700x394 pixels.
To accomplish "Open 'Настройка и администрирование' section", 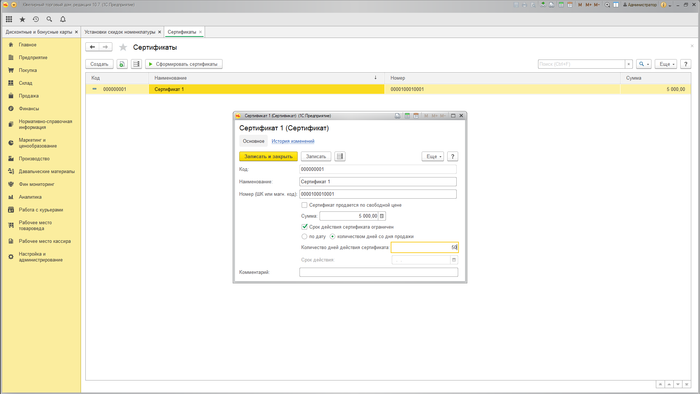I will (x=41, y=257).
